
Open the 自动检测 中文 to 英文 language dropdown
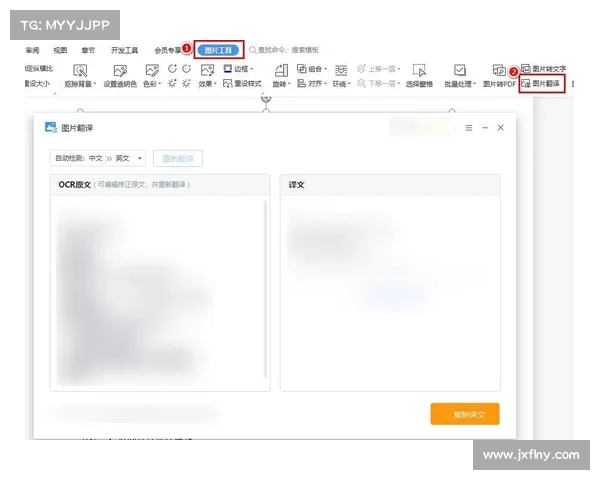[98, 158]
